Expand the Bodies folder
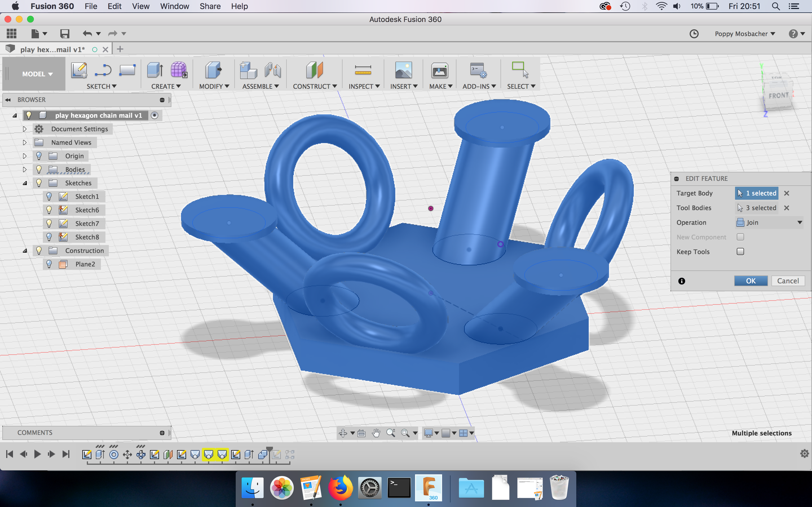 click(x=25, y=170)
